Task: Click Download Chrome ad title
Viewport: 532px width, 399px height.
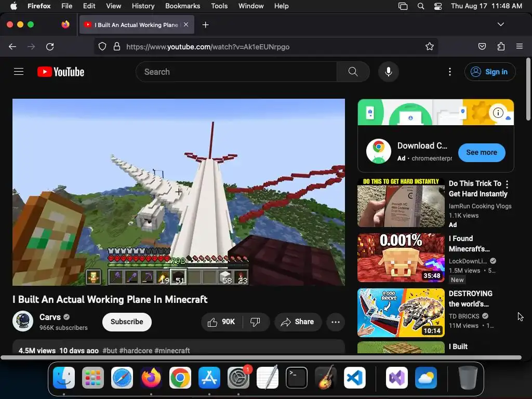Action: coord(422,145)
